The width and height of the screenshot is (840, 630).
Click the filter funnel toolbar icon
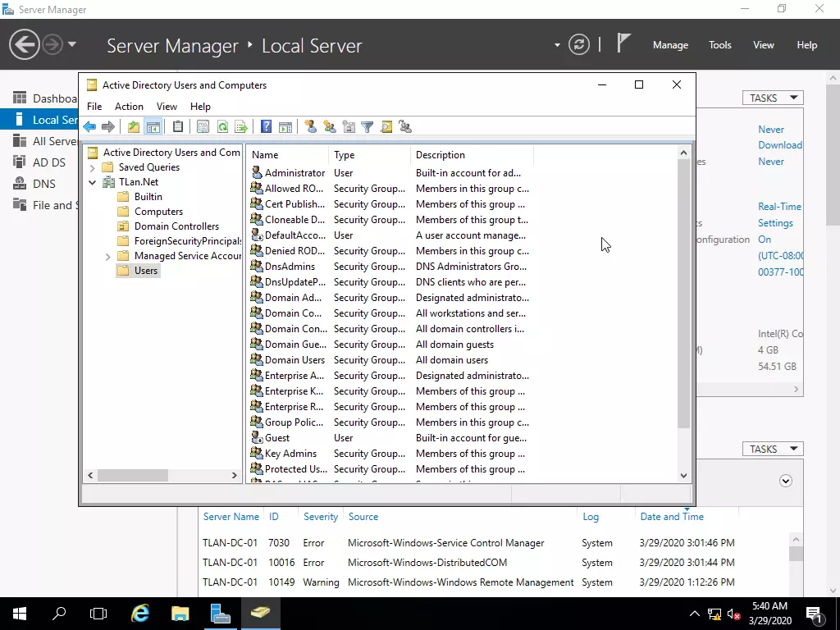(x=367, y=127)
